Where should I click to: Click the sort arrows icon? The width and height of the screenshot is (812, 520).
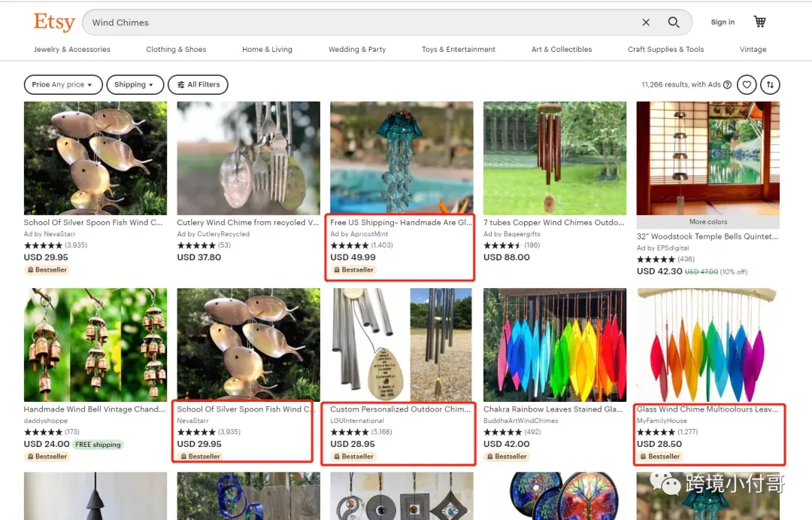point(770,84)
